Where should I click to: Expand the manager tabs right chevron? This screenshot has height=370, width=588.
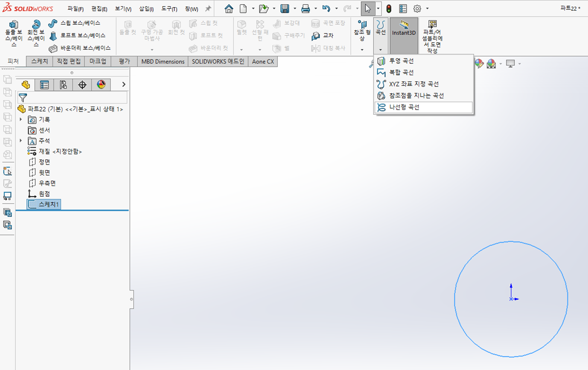[x=124, y=85]
